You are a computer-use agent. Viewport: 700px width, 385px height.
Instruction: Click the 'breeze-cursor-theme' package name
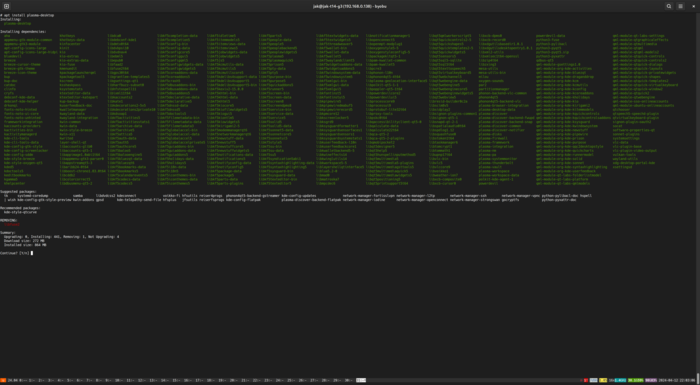pos(22,64)
